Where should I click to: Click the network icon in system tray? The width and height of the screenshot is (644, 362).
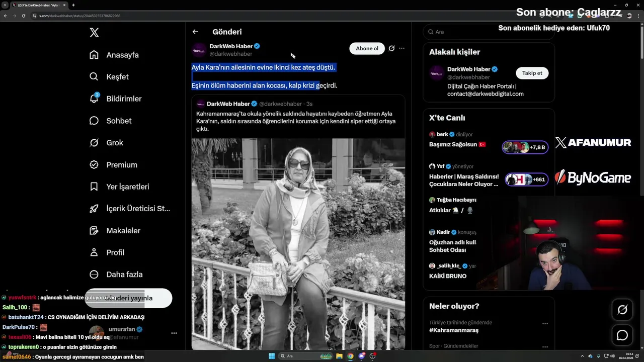tap(605, 356)
